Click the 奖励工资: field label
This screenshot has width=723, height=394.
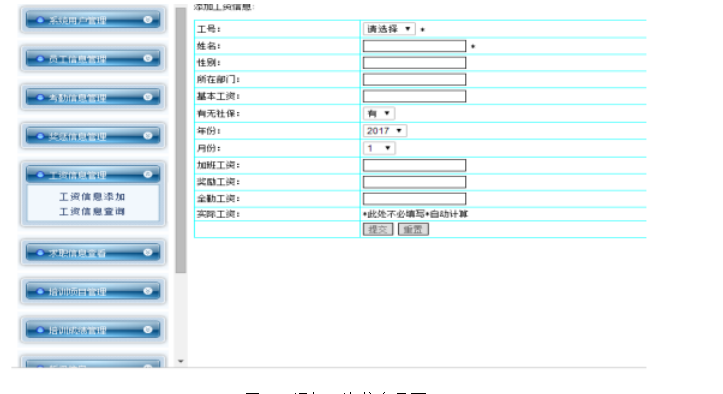point(218,182)
